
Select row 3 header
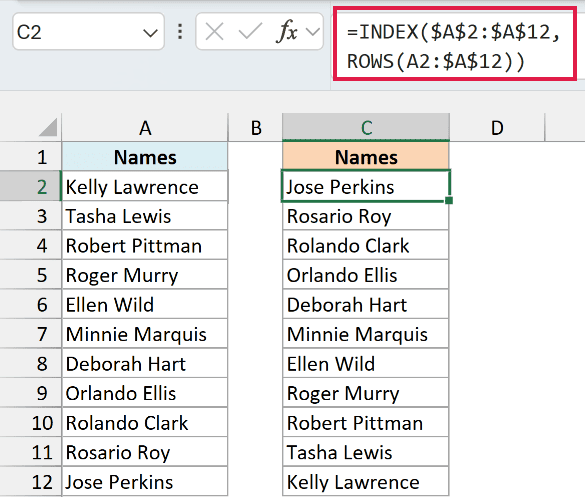click(x=31, y=216)
